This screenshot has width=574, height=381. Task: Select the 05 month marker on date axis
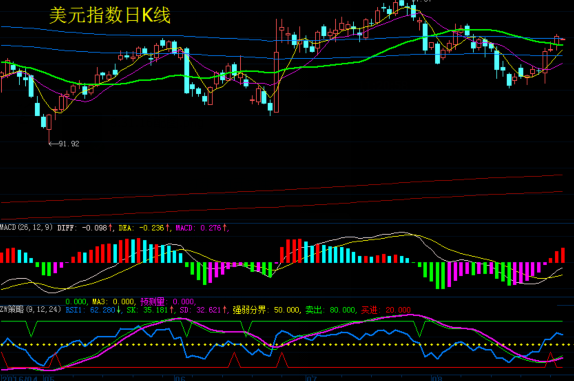49,378
